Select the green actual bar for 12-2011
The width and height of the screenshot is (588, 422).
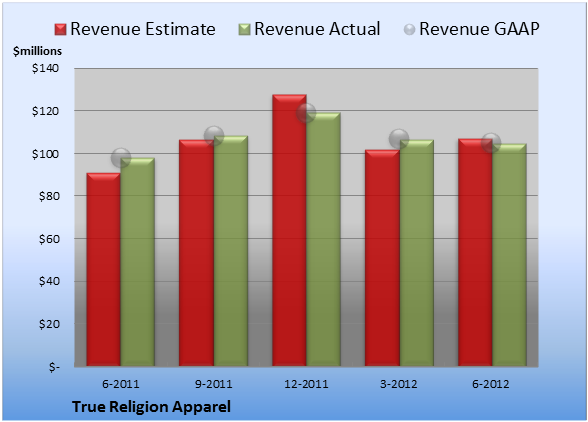pyautogui.click(x=323, y=239)
